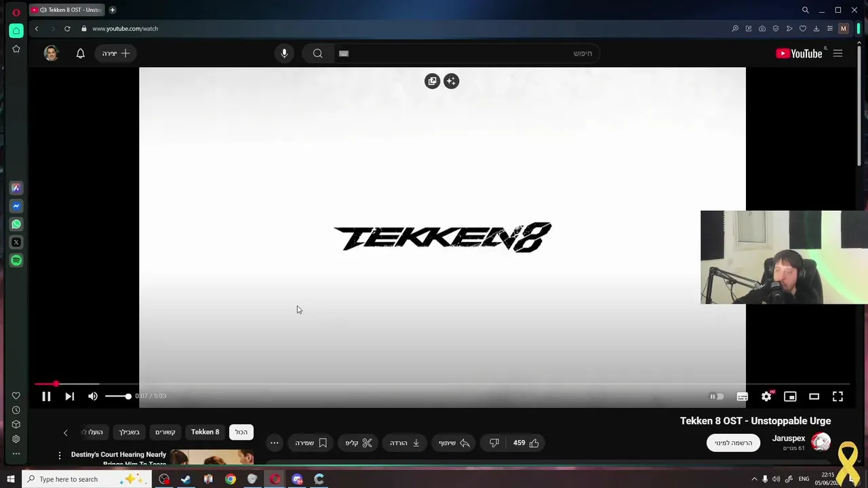The image size is (868, 488).
Task: Save video with שמירה bookmark button
Action: click(311, 443)
